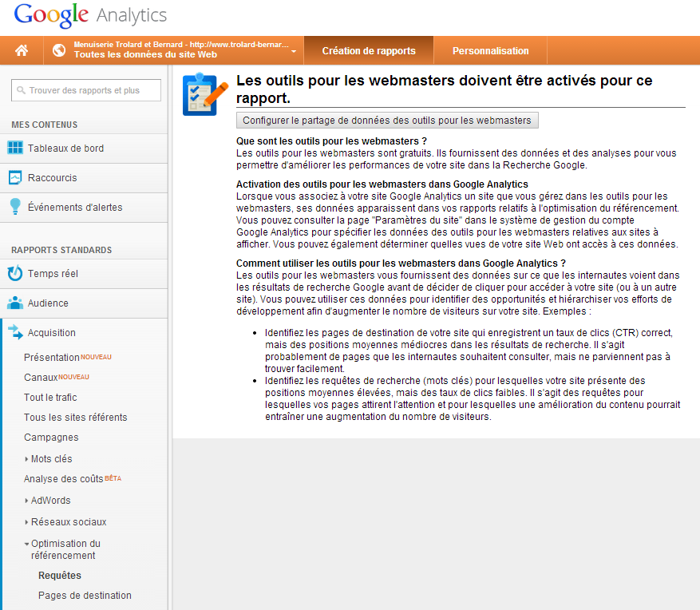
Task: Expand the AdWords submenu
Action: coord(26,500)
